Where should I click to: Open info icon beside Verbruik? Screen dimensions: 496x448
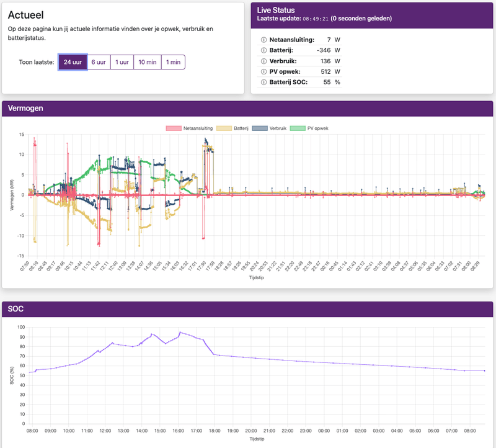(x=263, y=61)
